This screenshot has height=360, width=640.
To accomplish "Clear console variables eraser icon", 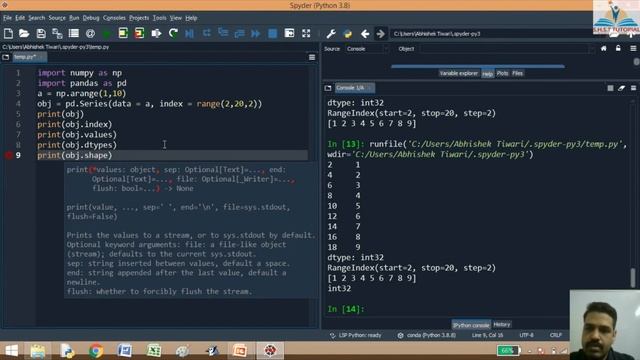I will (622, 88).
